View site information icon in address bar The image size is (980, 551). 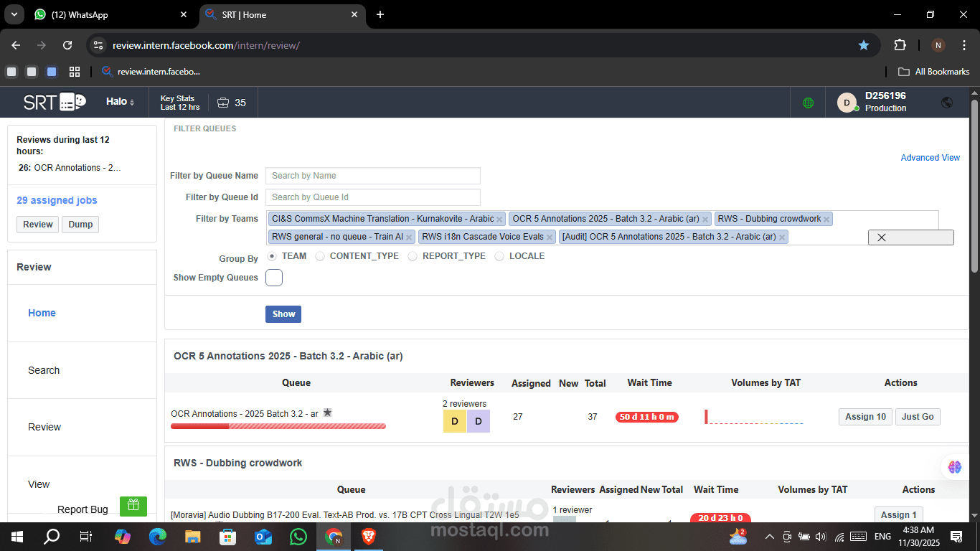pyautogui.click(x=99, y=45)
